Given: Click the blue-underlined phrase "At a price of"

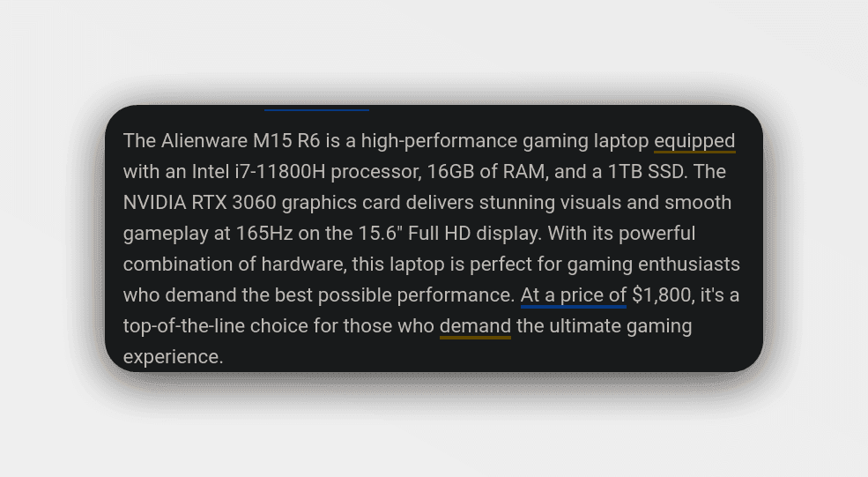Looking at the screenshot, I should pyautogui.click(x=574, y=295).
